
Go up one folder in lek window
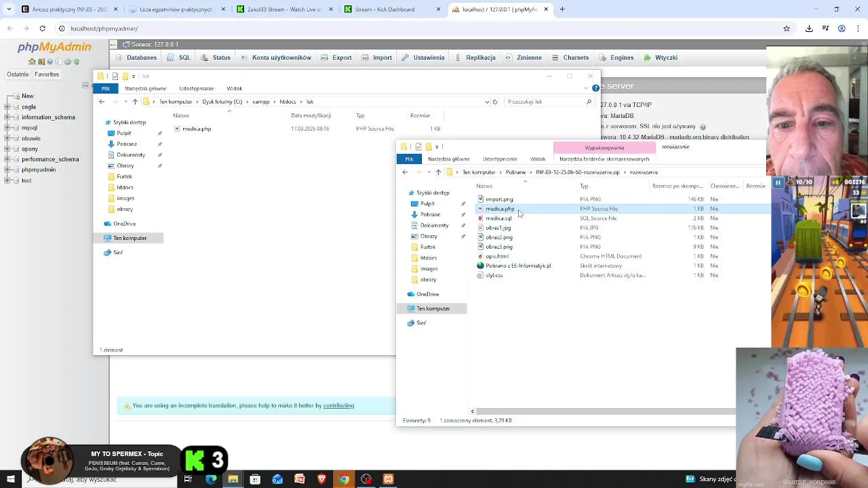click(135, 102)
